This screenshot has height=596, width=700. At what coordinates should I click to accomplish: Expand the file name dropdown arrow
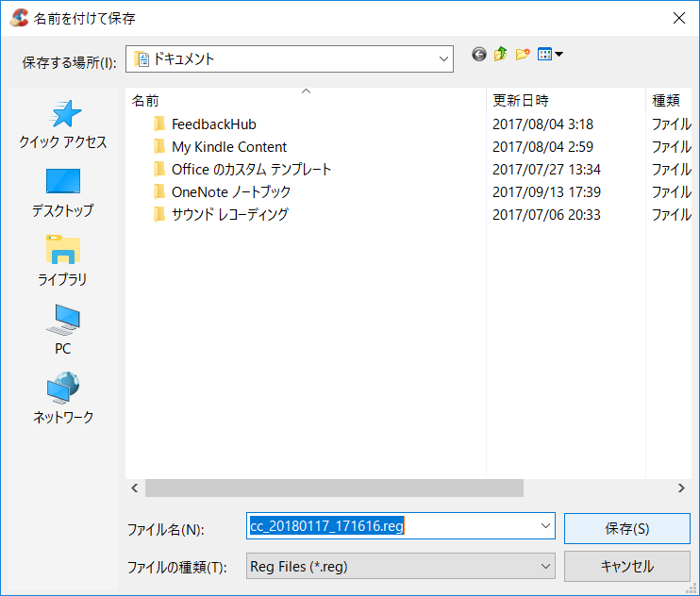pos(545,525)
